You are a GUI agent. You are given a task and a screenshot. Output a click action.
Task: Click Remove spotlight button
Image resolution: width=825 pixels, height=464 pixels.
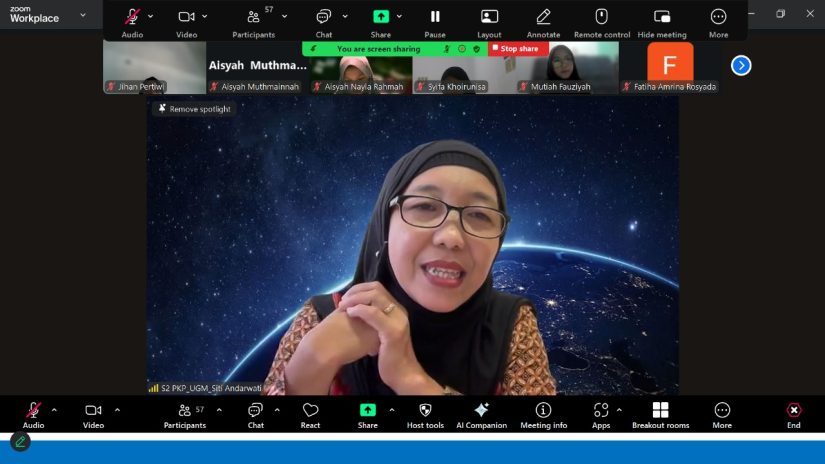(195, 109)
